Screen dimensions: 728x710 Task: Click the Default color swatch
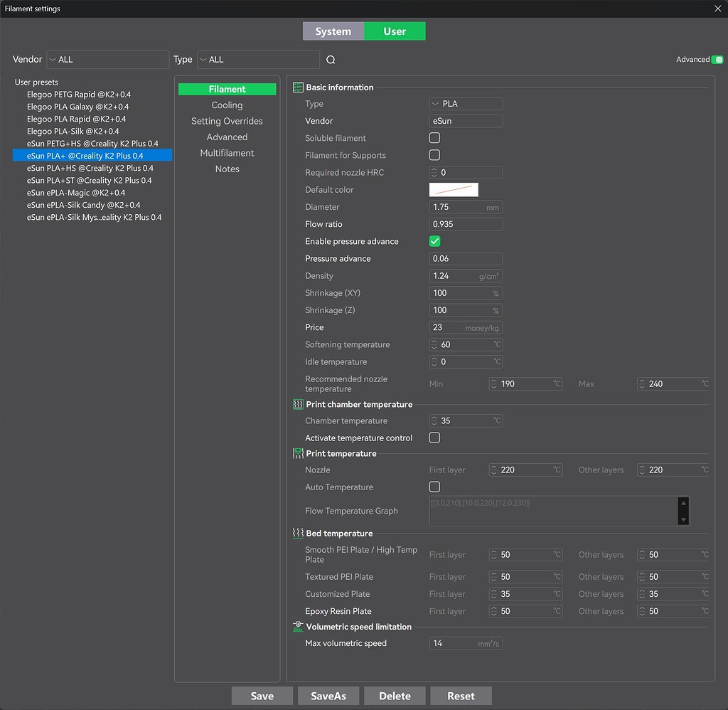point(454,190)
